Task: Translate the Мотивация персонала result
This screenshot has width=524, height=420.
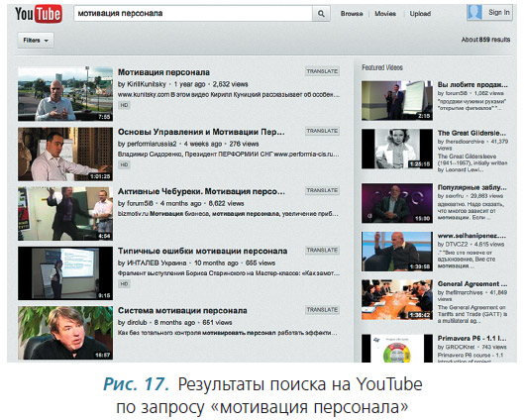Action: (322, 71)
